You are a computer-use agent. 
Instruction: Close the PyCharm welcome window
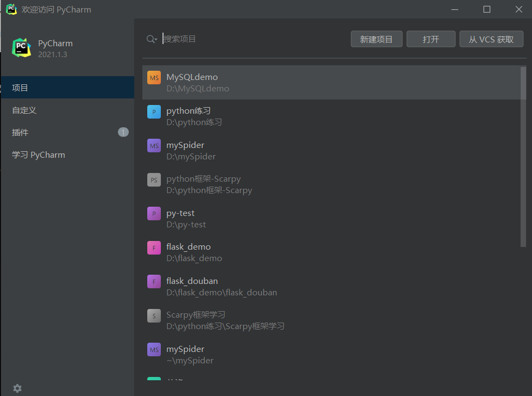pos(519,9)
